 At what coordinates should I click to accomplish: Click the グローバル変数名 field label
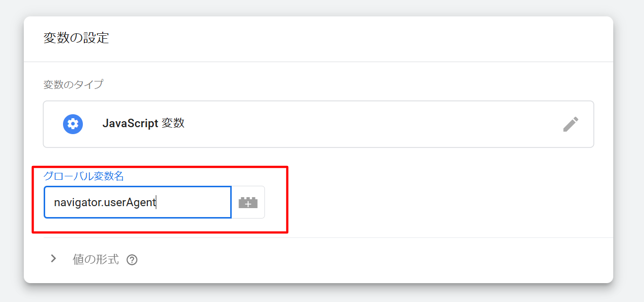tap(83, 176)
